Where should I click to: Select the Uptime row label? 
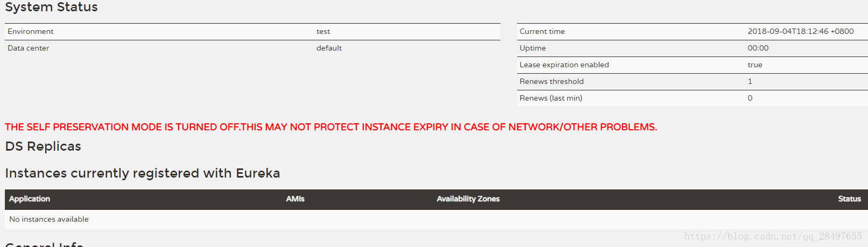pos(532,48)
